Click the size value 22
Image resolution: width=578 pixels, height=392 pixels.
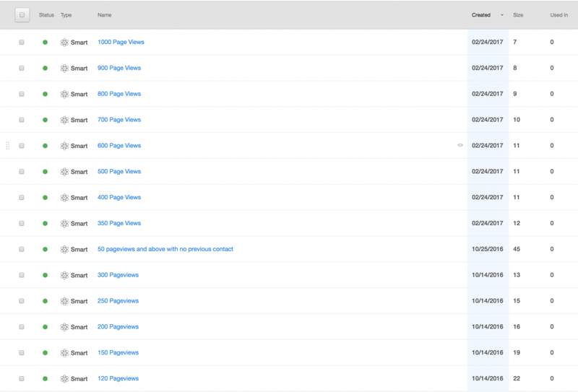click(x=517, y=378)
